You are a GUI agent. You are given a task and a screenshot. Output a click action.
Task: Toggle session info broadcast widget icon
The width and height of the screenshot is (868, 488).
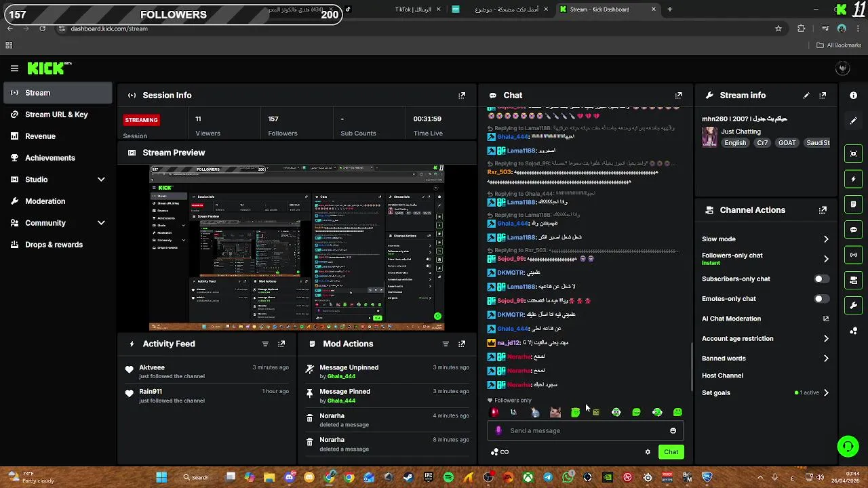tap(854, 255)
